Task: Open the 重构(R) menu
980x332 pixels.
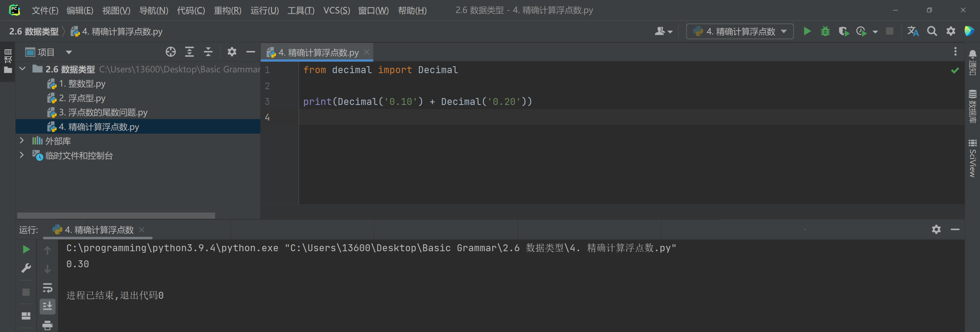Action: (227, 10)
